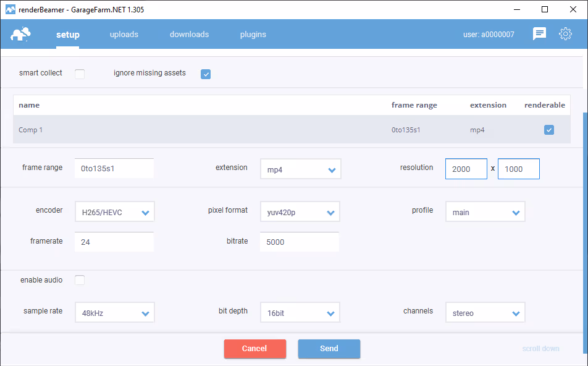Open the plugins tab
Screen dimensions: 588x366
click(x=253, y=35)
